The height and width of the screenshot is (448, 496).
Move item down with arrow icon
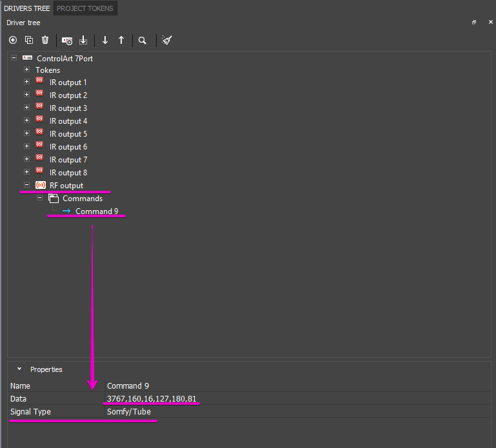click(x=105, y=40)
